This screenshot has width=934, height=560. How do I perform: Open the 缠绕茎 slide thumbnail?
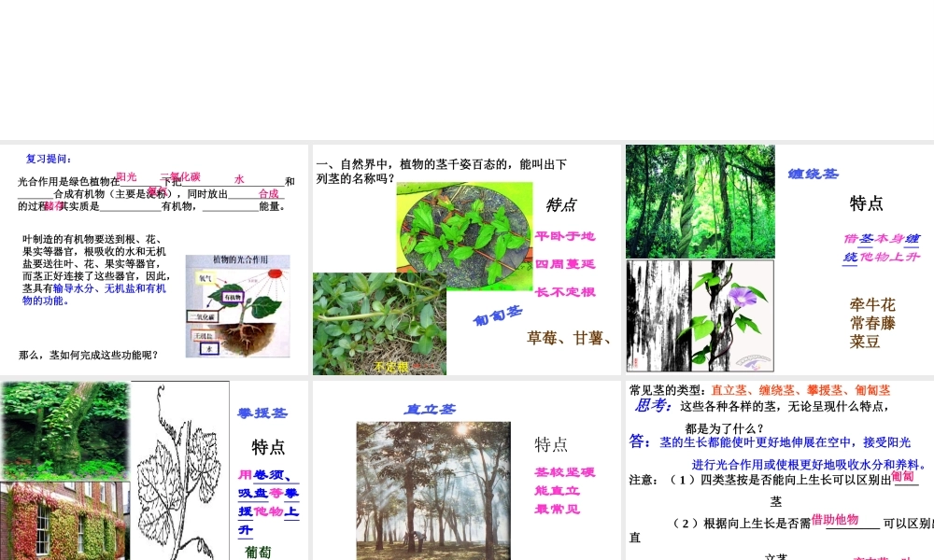pyautogui.click(x=780, y=259)
